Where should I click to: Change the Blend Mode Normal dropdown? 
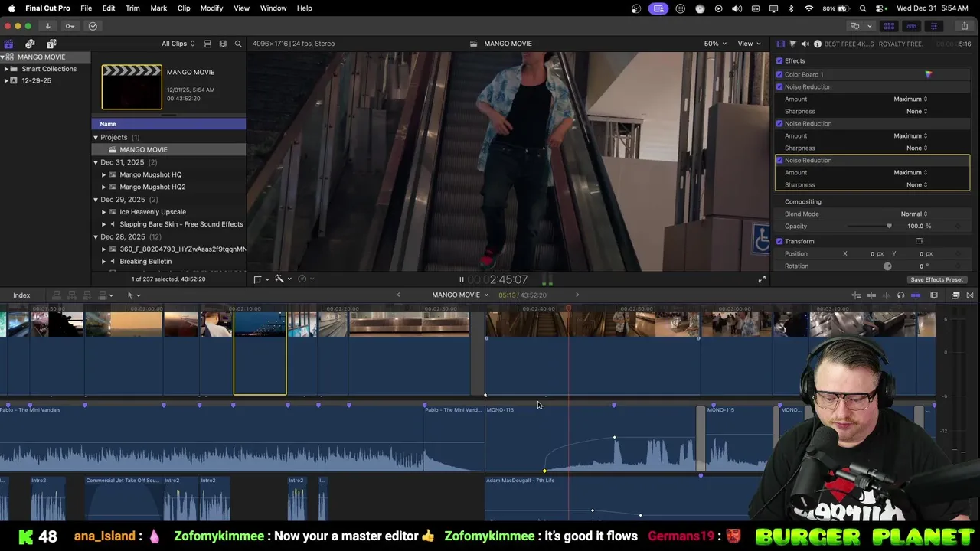[x=913, y=214]
